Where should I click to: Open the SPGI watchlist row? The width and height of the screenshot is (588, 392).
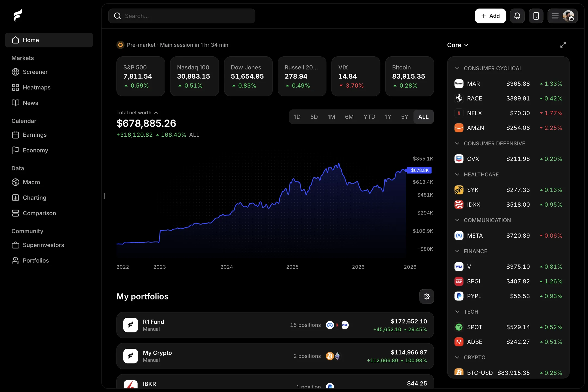tap(508, 281)
